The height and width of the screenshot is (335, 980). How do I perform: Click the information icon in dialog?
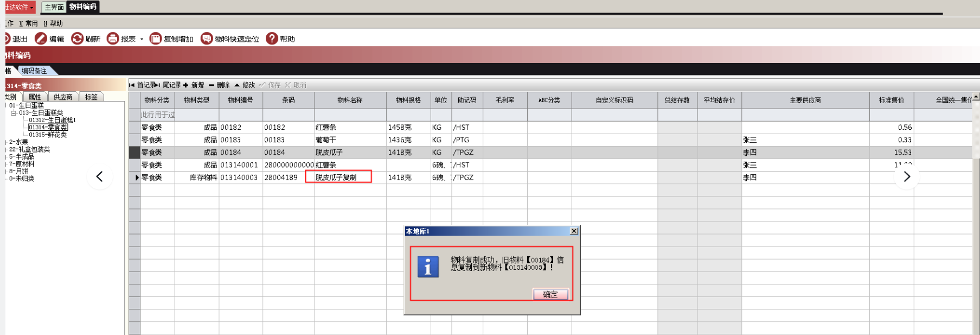click(x=428, y=267)
